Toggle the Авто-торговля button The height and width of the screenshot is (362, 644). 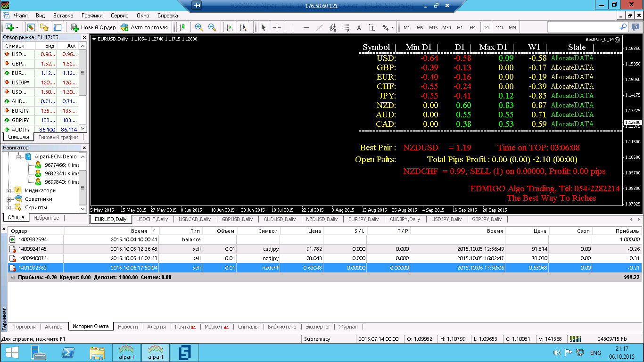[x=144, y=27]
